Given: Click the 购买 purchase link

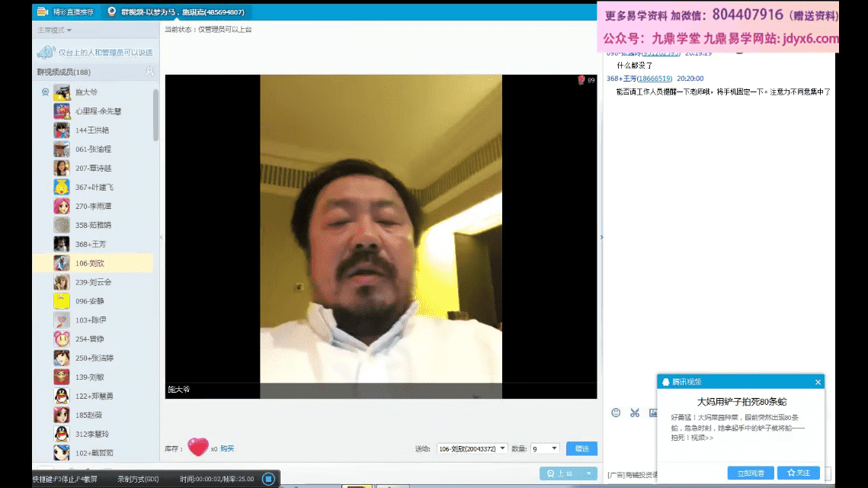Looking at the screenshot, I should click(227, 449).
